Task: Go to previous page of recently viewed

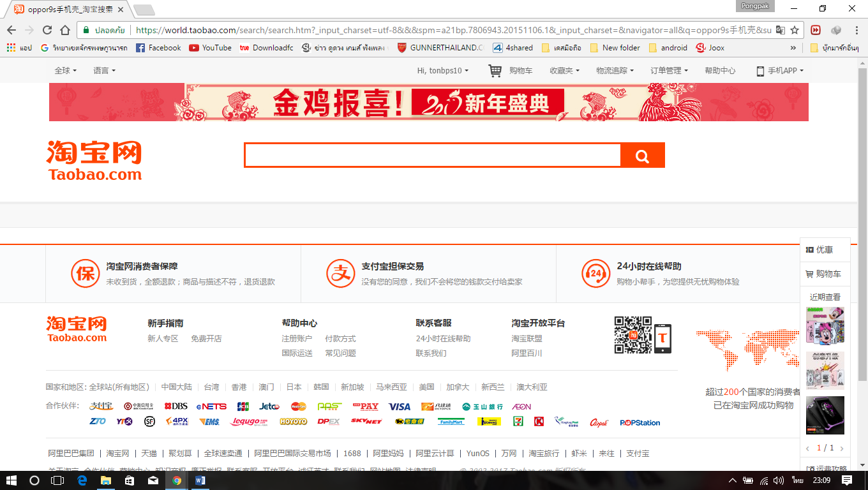Action: point(809,449)
